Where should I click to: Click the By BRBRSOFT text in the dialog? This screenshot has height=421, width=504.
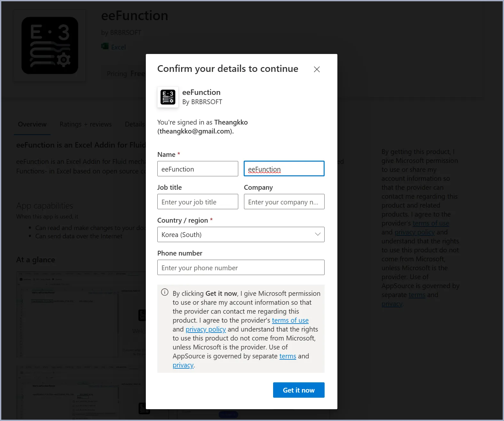tap(202, 102)
